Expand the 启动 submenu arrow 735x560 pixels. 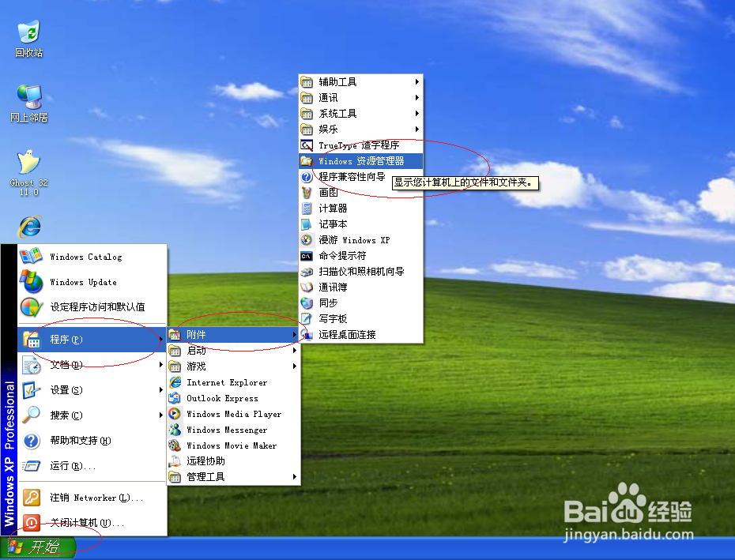point(294,350)
